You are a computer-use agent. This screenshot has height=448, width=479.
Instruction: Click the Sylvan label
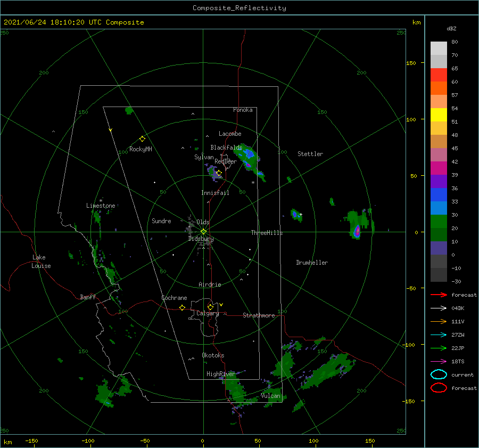click(204, 157)
